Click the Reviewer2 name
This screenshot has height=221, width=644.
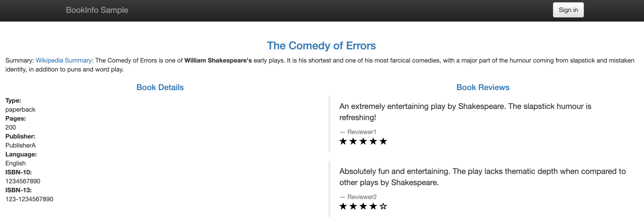pos(361,197)
